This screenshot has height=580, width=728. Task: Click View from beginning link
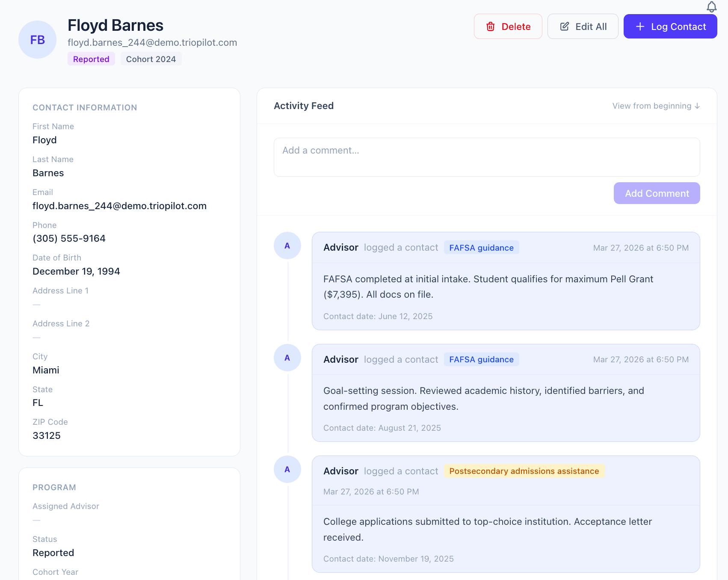click(x=656, y=106)
